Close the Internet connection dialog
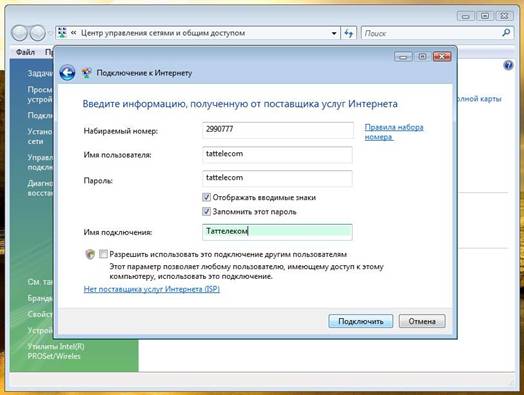Image resolution: width=524 pixels, height=395 pixels. (442, 57)
